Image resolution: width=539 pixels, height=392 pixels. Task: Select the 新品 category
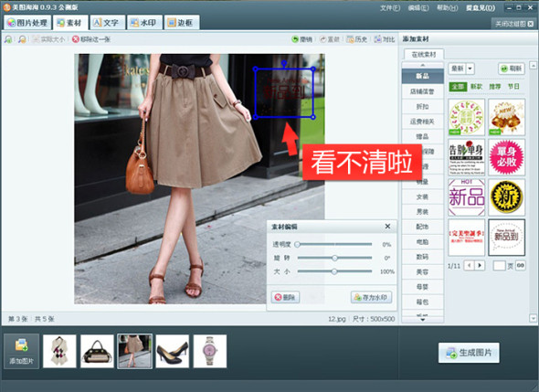[x=422, y=76]
